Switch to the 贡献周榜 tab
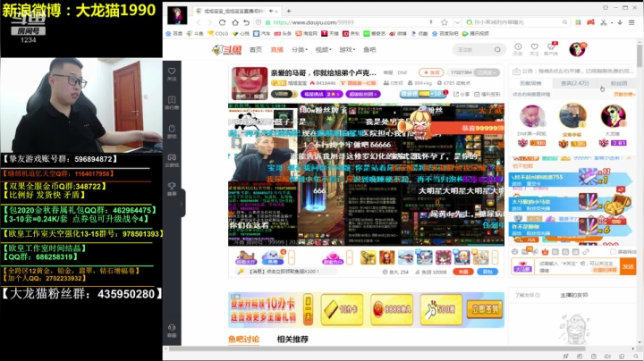The width and height of the screenshot is (644, 361). [530, 83]
